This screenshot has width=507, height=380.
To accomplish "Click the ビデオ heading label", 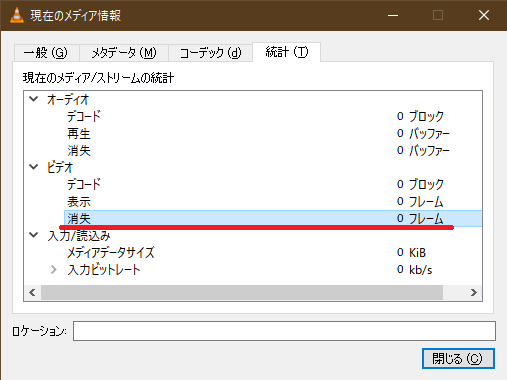I will click(60, 167).
